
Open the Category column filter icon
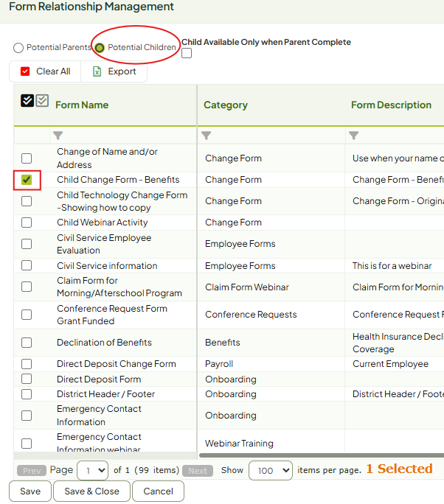tap(207, 136)
